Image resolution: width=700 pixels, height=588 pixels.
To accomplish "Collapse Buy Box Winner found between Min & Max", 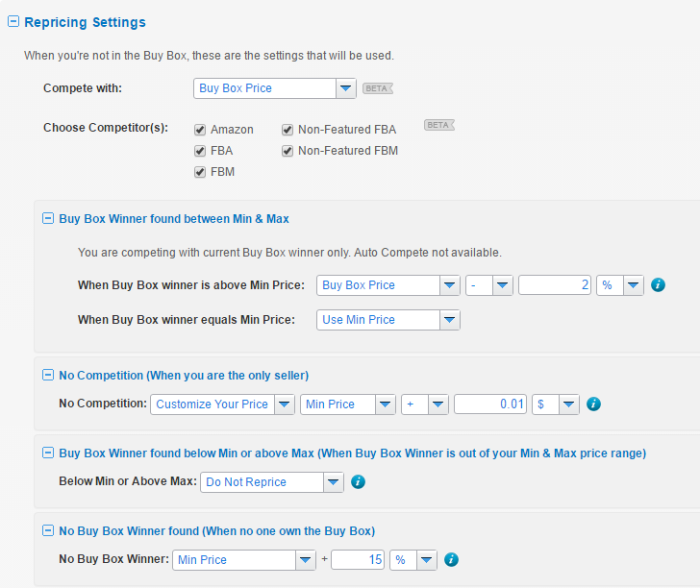I will [48, 219].
